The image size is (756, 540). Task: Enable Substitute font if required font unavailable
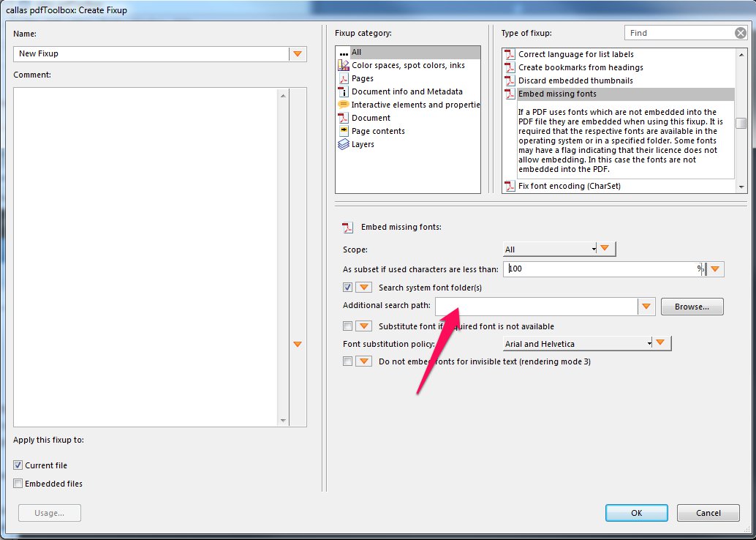(x=347, y=326)
